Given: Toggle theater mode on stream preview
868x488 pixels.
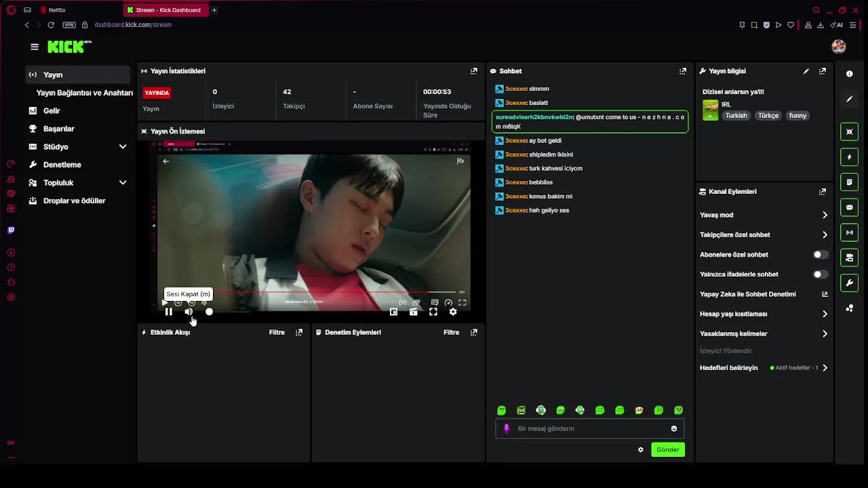Looking at the screenshot, I should [414, 312].
